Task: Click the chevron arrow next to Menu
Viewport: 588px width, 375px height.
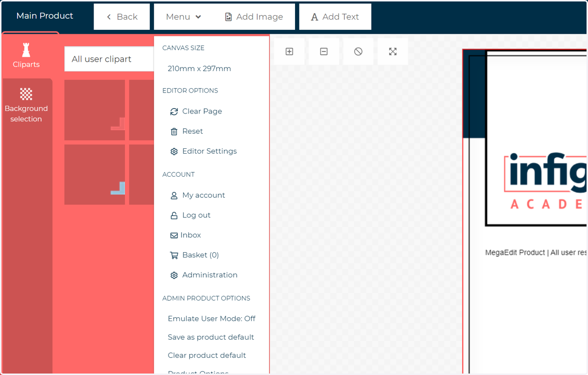Action: click(x=198, y=17)
